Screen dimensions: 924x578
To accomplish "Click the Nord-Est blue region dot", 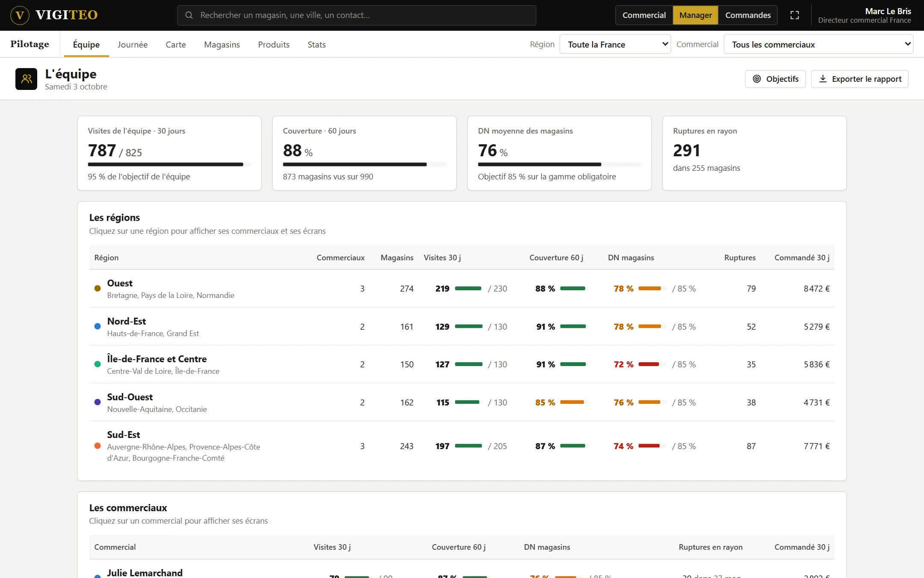I will click(98, 327).
